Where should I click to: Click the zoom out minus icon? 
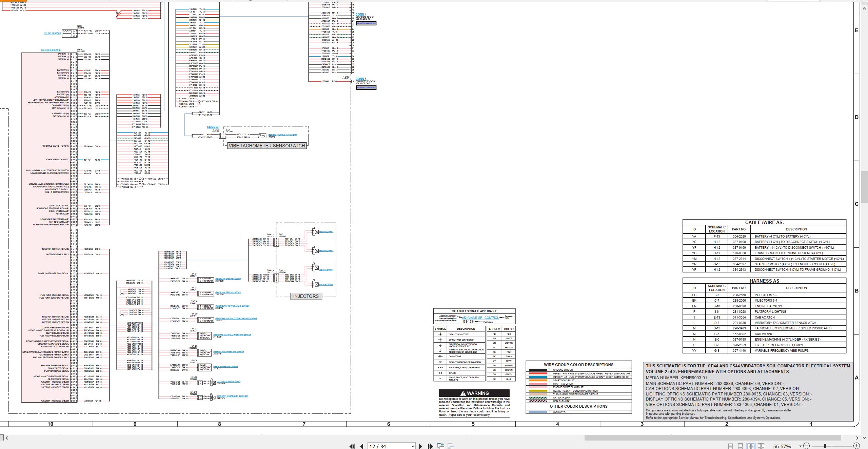(807, 446)
